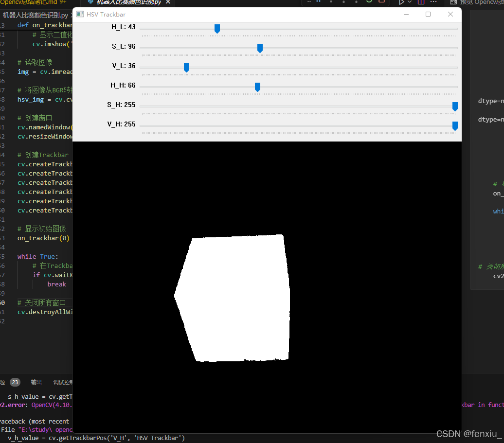Click the 'v_h_value = cv.getTrackbarPos' terminal line
Viewport: 504px width, 443px height.
coord(96,438)
